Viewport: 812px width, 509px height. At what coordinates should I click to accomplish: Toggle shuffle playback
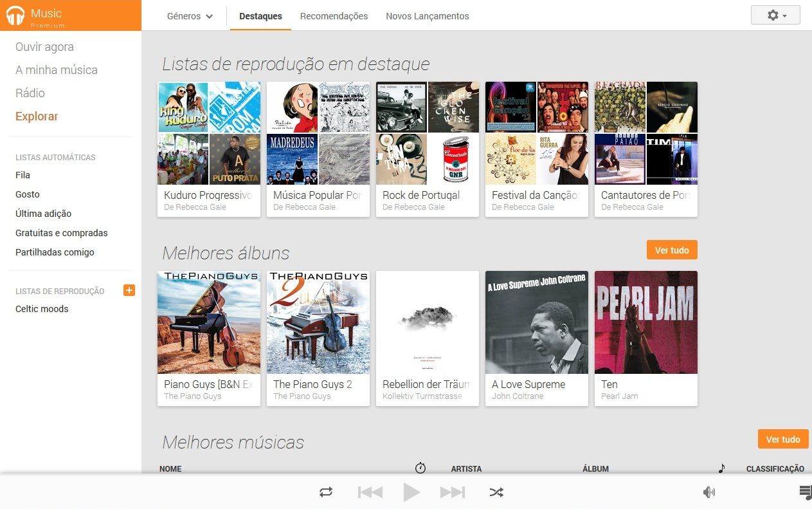pos(496,492)
